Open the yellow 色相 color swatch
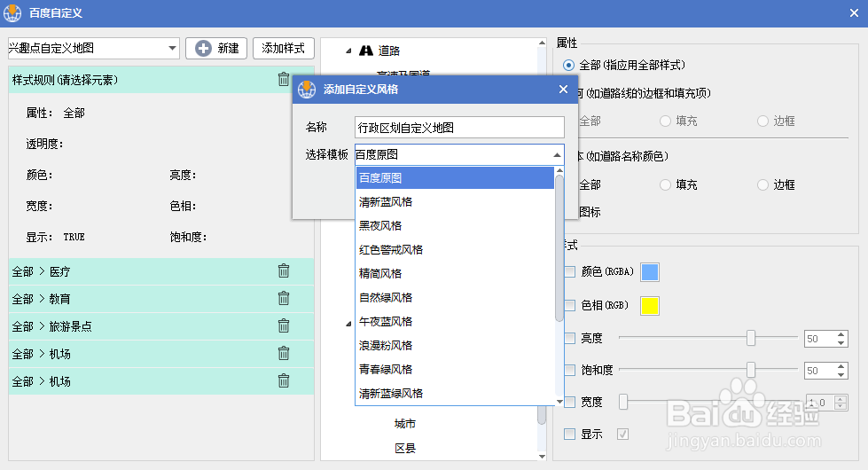The height and width of the screenshot is (470, 868). [x=649, y=306]
